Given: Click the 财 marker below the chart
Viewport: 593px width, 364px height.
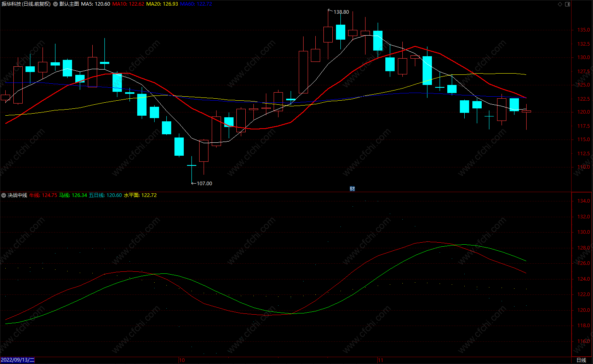Looking at the screenshot, I should [352, 188].
